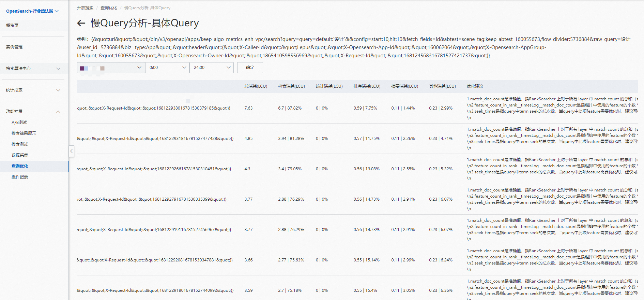The height and width of the screenshot is (300, 644).
Task: Open the date selector dropdown
Action: tap(111, 68)
